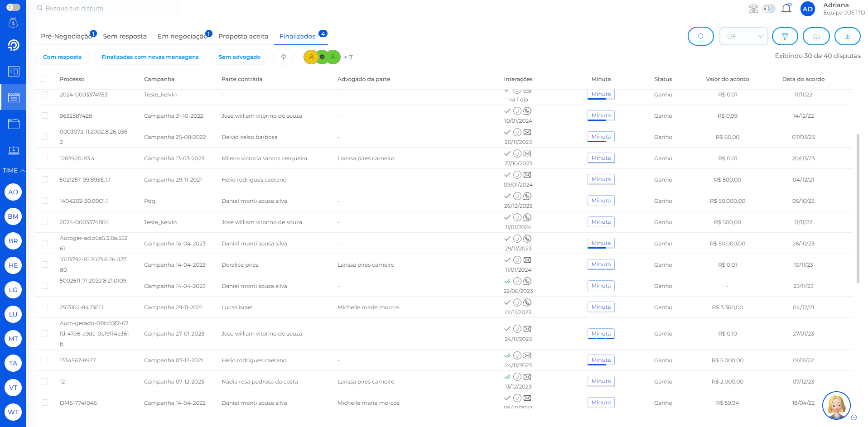
Task: Click the cloud upload button
Action: (816, 36)
